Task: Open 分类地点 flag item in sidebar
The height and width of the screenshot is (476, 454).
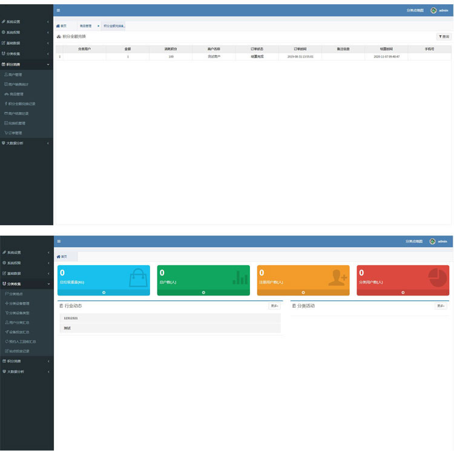Action: [16, 294]
